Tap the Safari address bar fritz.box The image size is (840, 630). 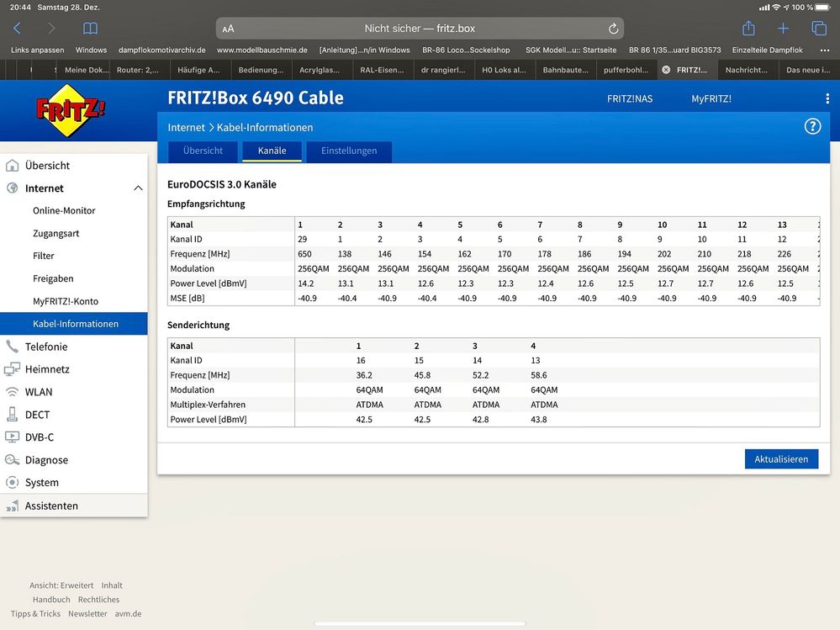(x=420, y=29)
